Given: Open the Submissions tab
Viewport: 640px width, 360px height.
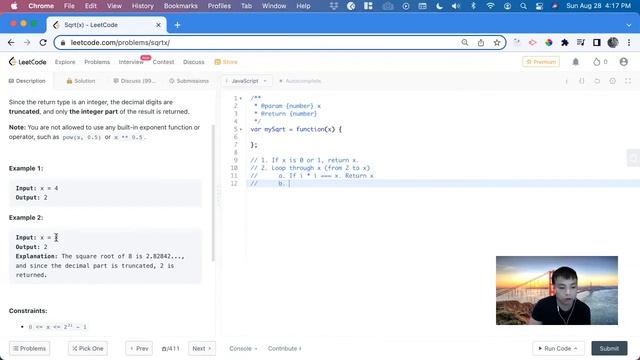Looking at the screenshot, I should click(x=189, y=81).
